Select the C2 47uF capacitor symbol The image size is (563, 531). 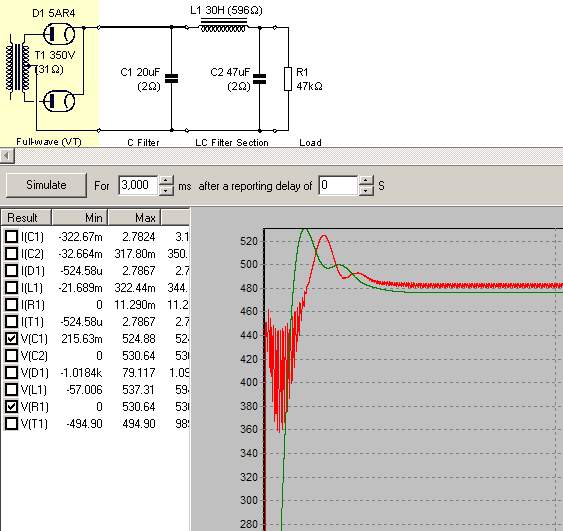pos(260,79)
